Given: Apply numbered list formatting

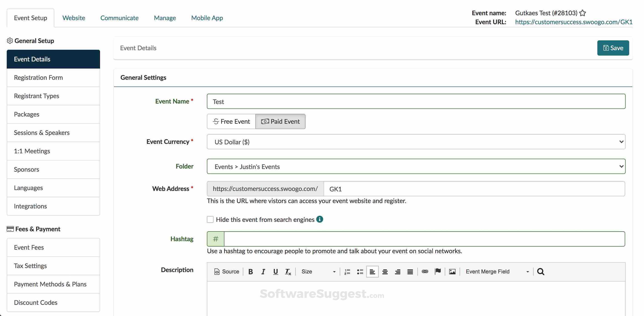Looking at the screenshot, I should [x=347, y=271].
